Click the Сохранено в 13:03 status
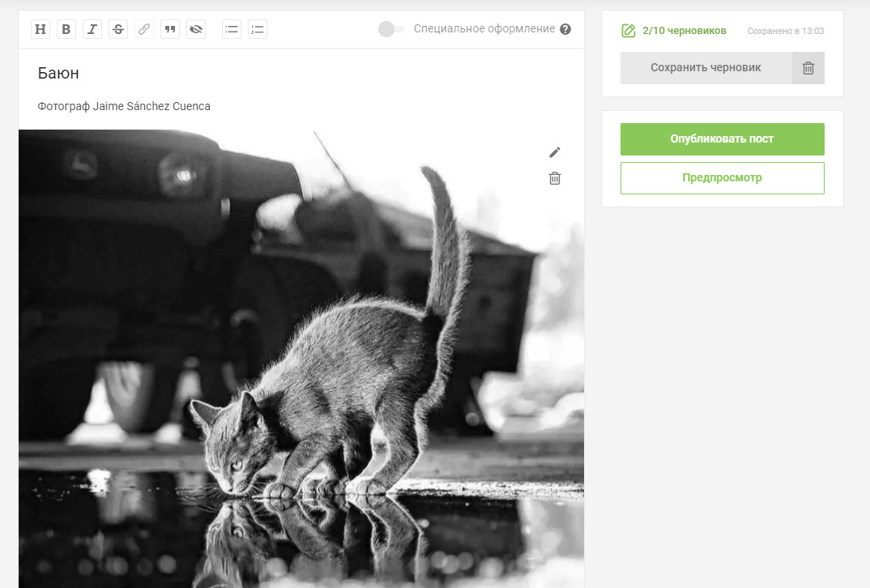This screenshot has height=588, width=870. tap(785, 31)
